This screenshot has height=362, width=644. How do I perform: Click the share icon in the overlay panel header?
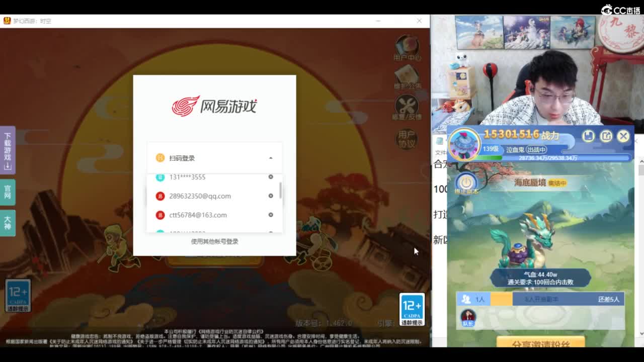click(x=606, y=136)
